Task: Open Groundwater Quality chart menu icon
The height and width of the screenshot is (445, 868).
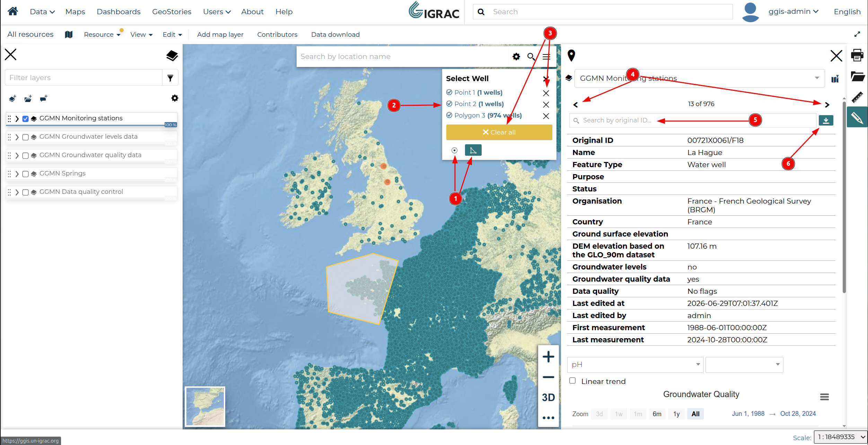Action: click(824, 397)
